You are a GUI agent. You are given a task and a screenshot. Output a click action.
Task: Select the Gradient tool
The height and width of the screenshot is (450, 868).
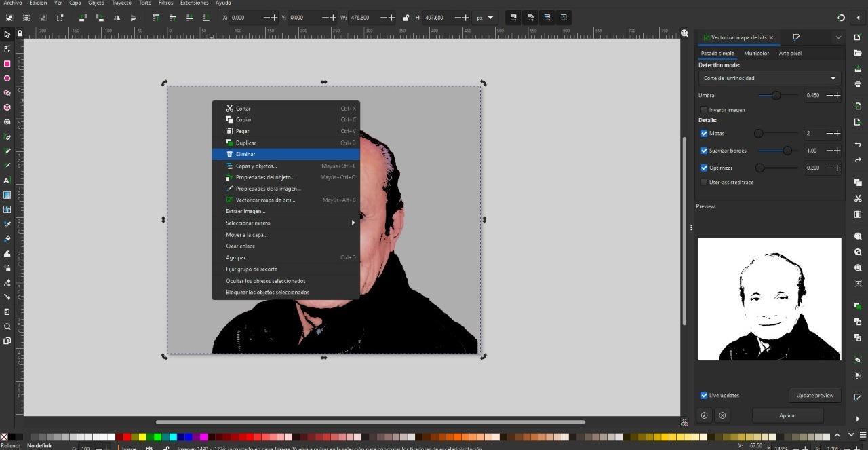point(7,195)
